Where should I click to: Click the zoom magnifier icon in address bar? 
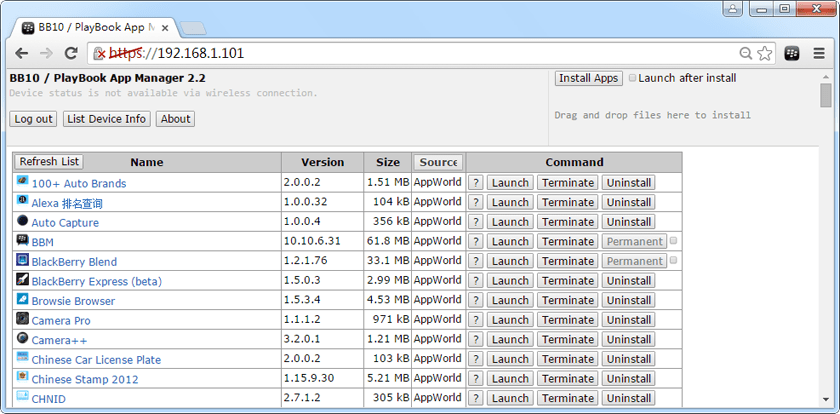[746, 53]
